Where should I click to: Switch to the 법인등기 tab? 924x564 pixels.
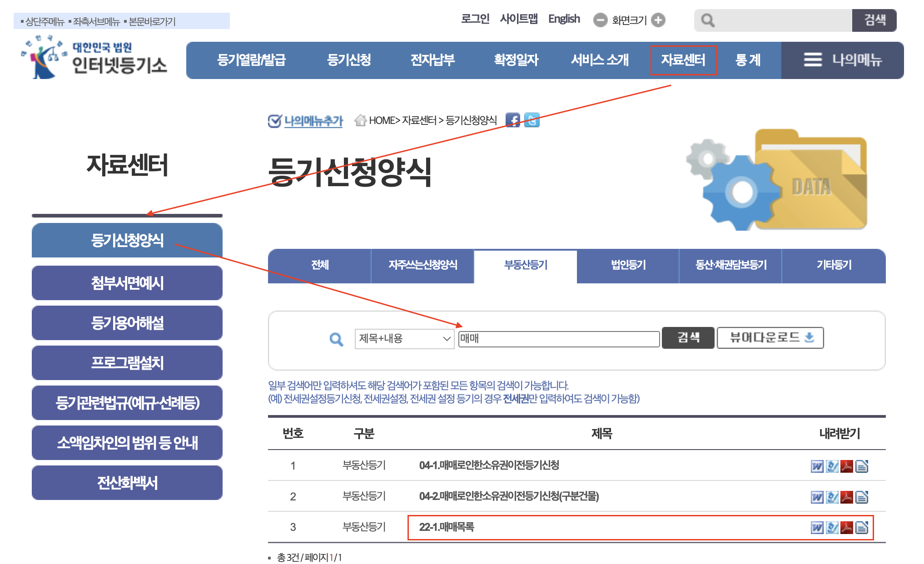[x=628, y=265]
